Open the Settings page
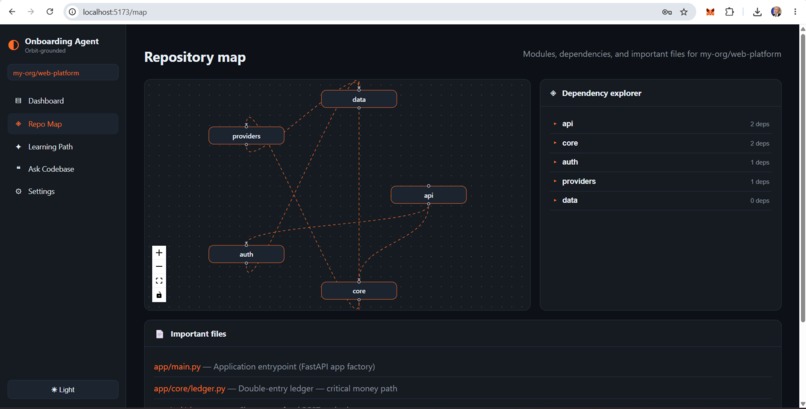806x409 pixels. coord(63,191)
